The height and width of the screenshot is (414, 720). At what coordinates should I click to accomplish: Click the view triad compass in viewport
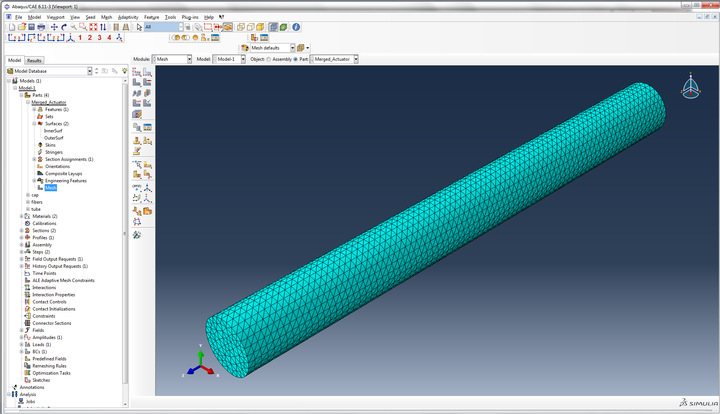tap(691, 85)
